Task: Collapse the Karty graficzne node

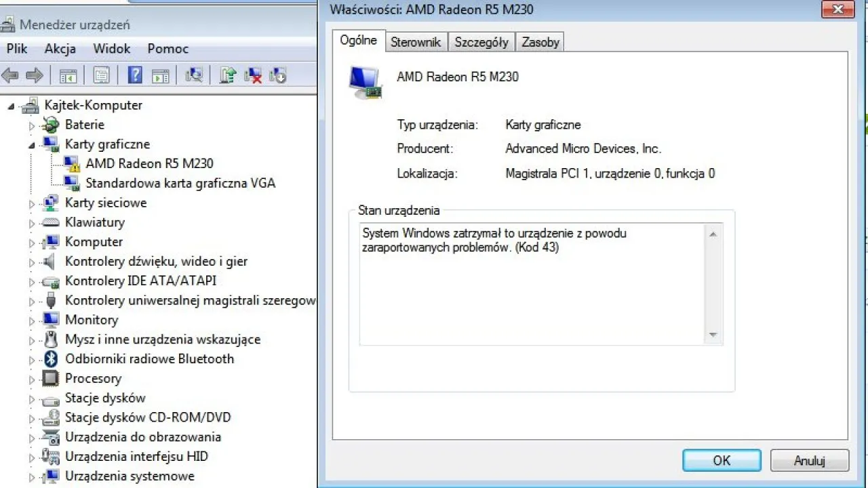Action: [x=31, y=144]
